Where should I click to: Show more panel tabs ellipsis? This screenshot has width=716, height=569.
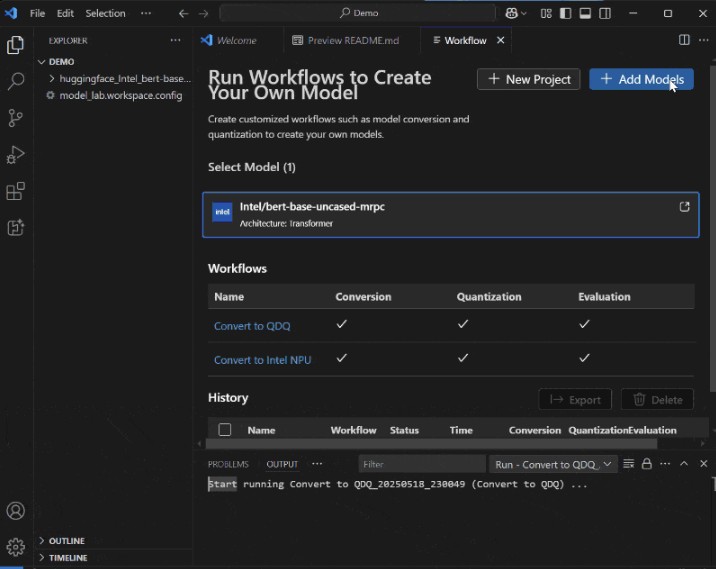click(317, 464)
